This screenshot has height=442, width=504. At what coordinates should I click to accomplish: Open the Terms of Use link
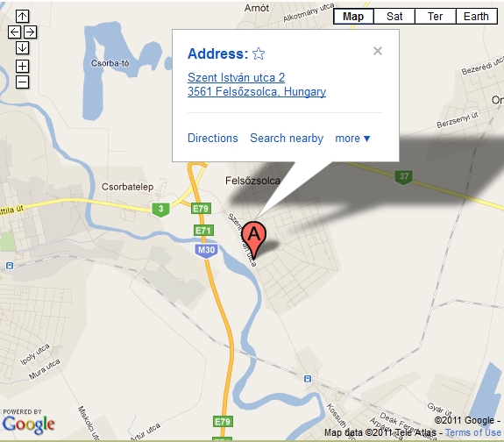tap(473, 432)
